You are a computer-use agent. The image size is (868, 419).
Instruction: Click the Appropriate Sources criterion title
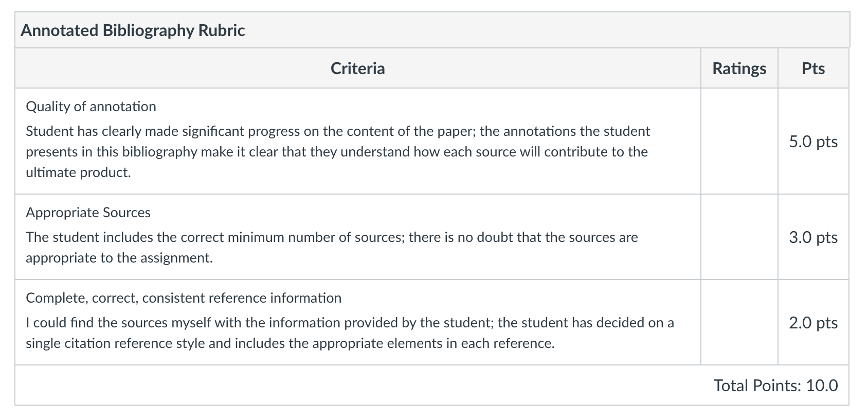click(x=88, y=213)
